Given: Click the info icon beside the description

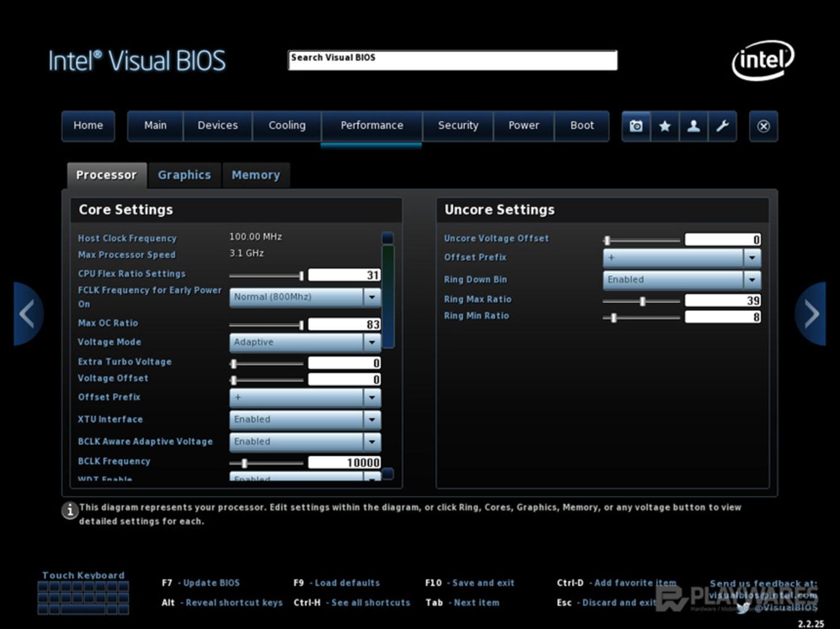Looking at the screenshot, I should tap(70, 510).
